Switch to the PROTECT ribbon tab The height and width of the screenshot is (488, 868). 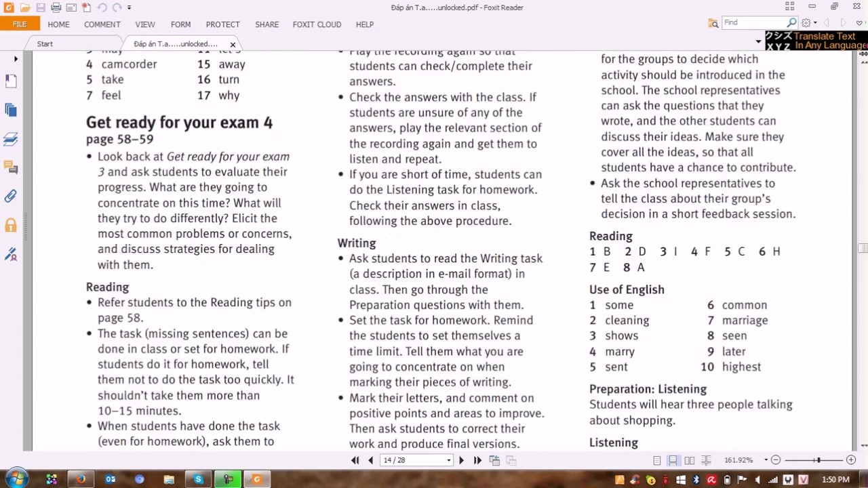(223, 24)
